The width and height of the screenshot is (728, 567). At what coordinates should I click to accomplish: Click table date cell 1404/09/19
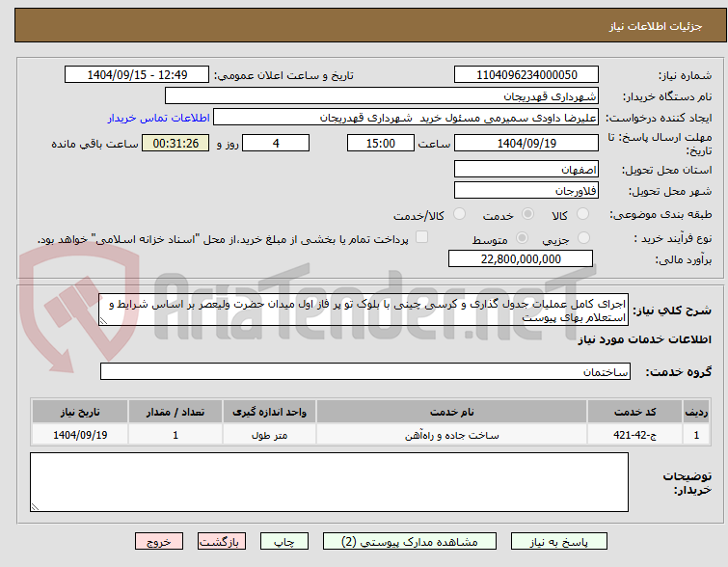tap(80, 435)
